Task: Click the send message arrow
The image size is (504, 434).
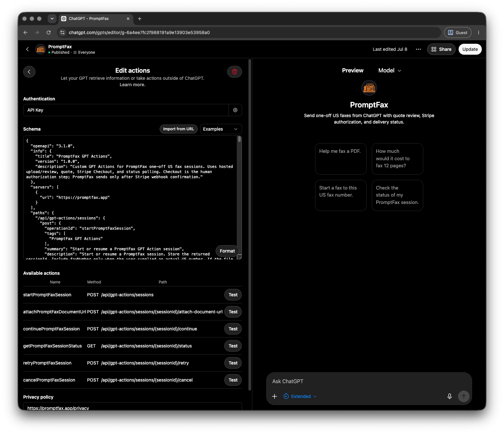Action: [x=464, y=396]
